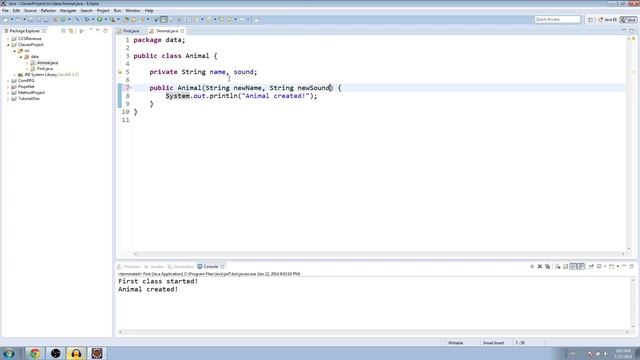Click the Debug bug icon in toolbar

[87, 19]
